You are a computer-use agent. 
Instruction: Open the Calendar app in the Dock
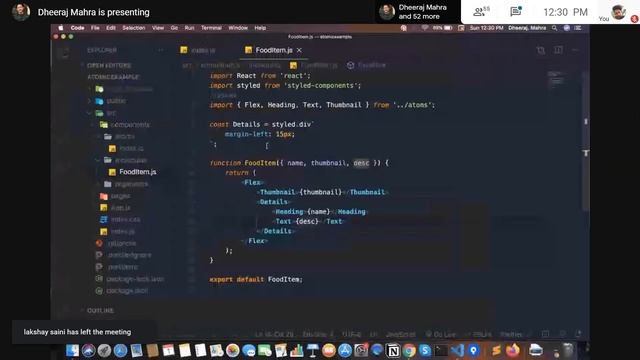168,350
